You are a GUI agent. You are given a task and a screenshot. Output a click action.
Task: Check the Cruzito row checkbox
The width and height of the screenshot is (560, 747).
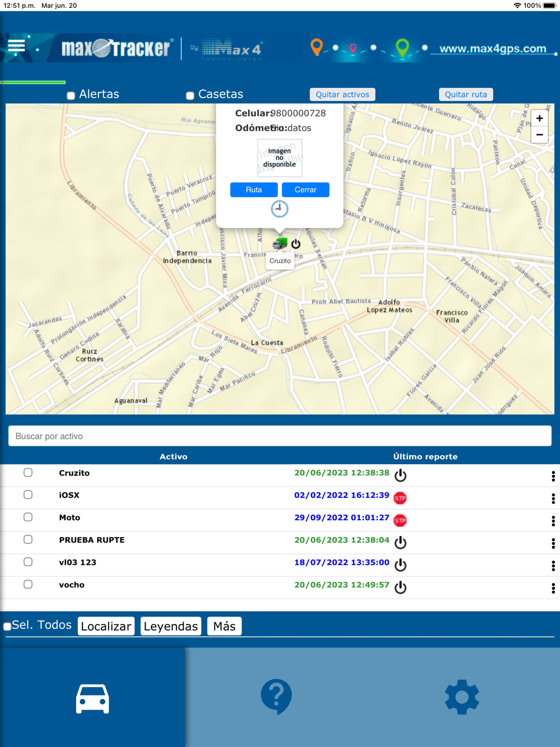[x=28, y=473]
